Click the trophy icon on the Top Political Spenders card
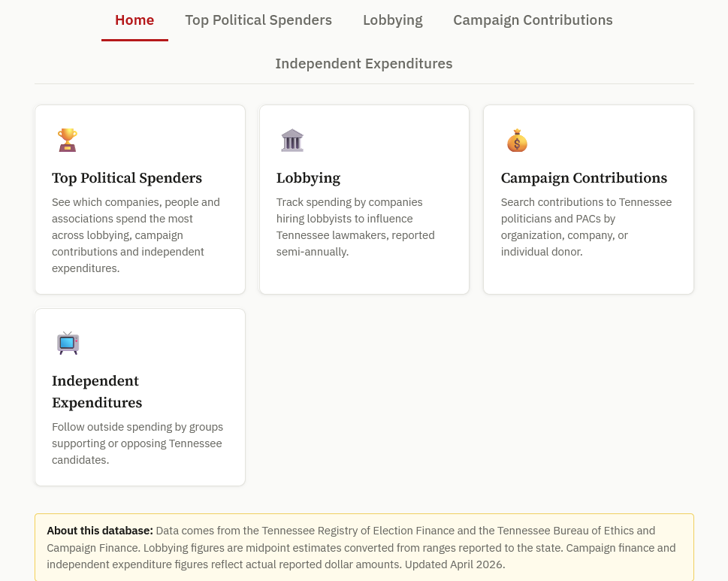Image resolution: width=728 pixels, height=581 pixels. (x=68, y=140)
